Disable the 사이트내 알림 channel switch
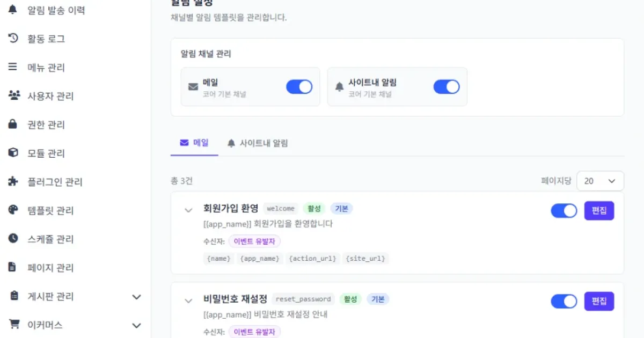Image resolution: width=644 pixels, height=338 pixels. pos(446,87)
